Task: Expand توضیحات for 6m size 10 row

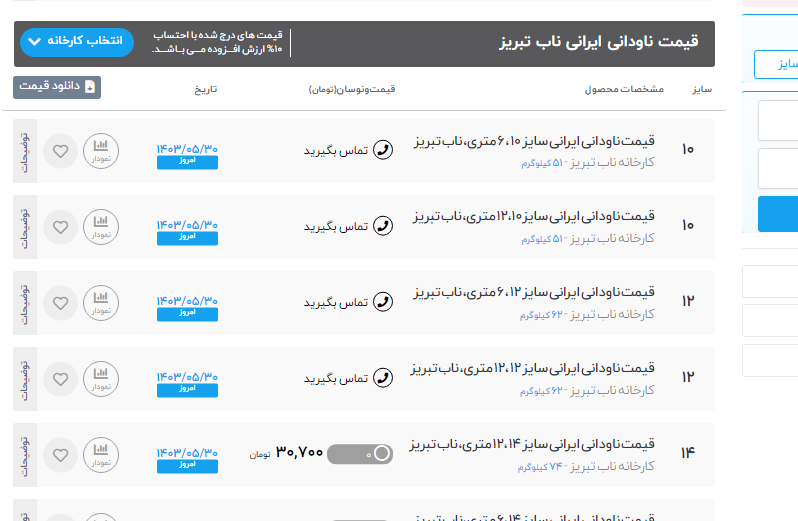Action: tap(25, 151)
